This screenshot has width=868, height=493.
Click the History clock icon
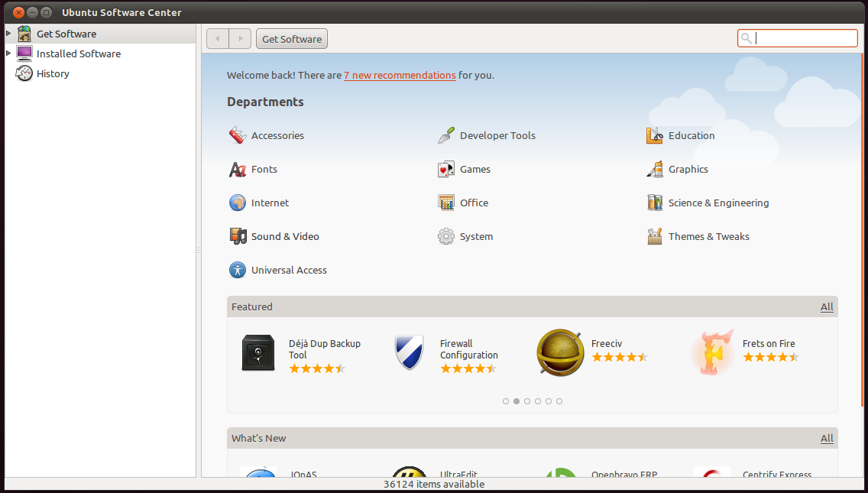pos(24,73)
